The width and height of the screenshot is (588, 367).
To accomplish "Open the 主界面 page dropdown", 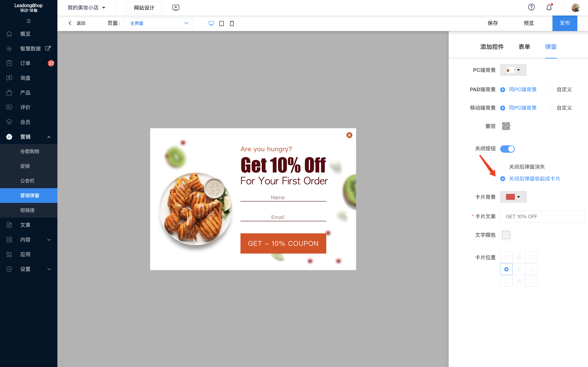I will [158, 23].
